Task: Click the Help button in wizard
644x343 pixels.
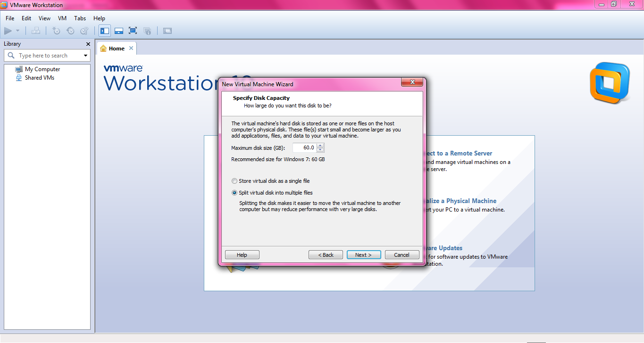Action: pos(242,255)
